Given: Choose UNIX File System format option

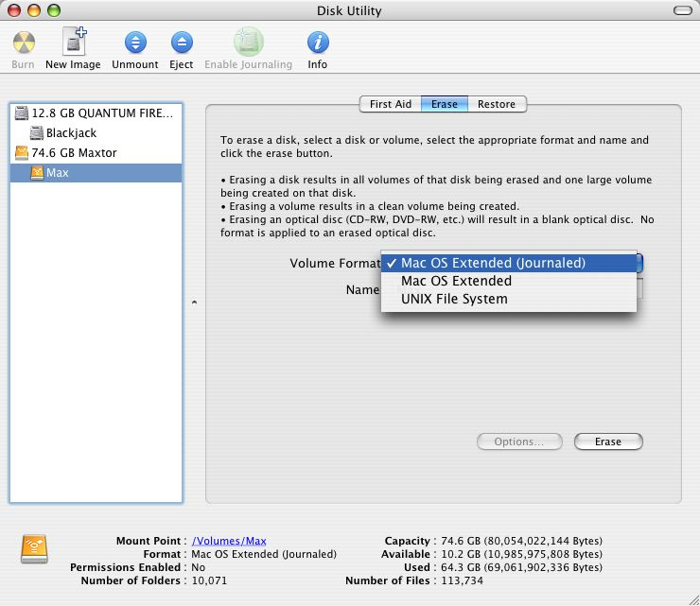Looking at the screenshot, I should click(509, 299).
